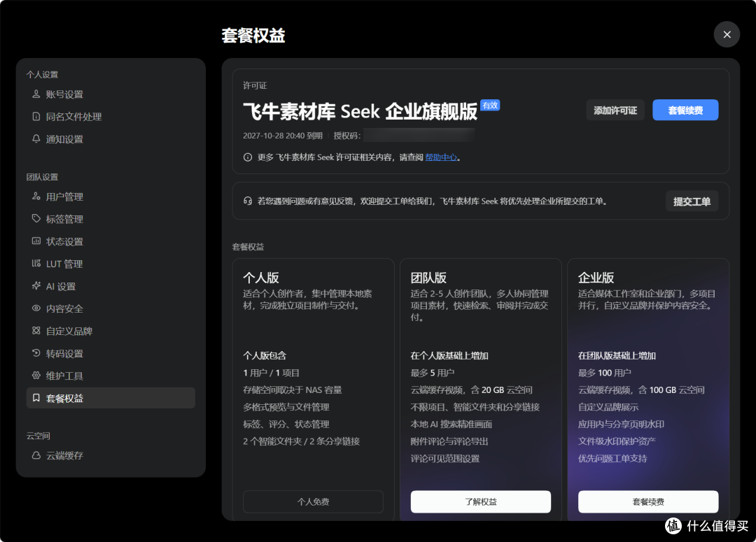Click the 套餐权益 bookmark icon

coord(36,397)
